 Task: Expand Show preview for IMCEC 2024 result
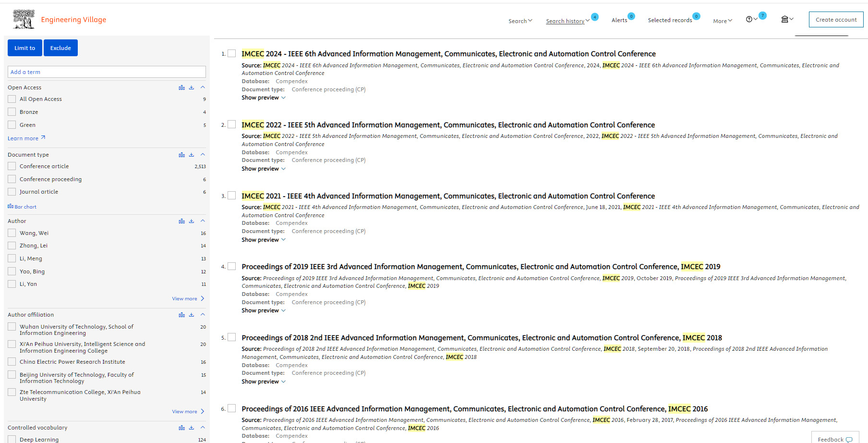point(264,98)
